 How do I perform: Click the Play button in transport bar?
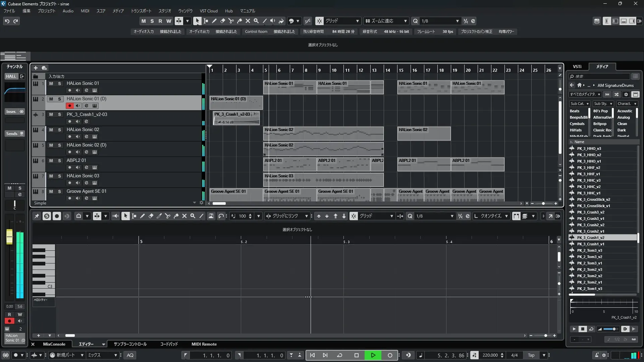tap(373, 355)
